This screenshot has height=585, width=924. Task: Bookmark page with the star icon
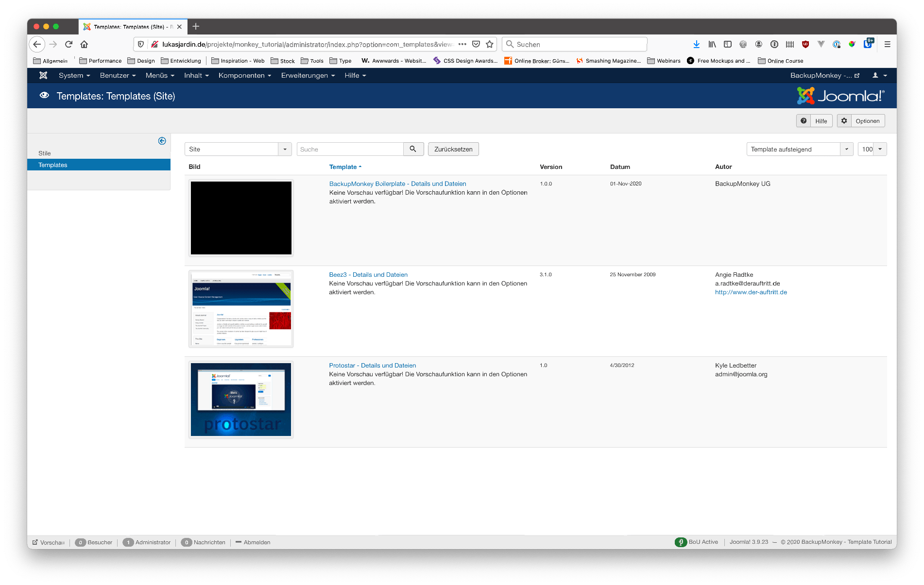[490, 44]
